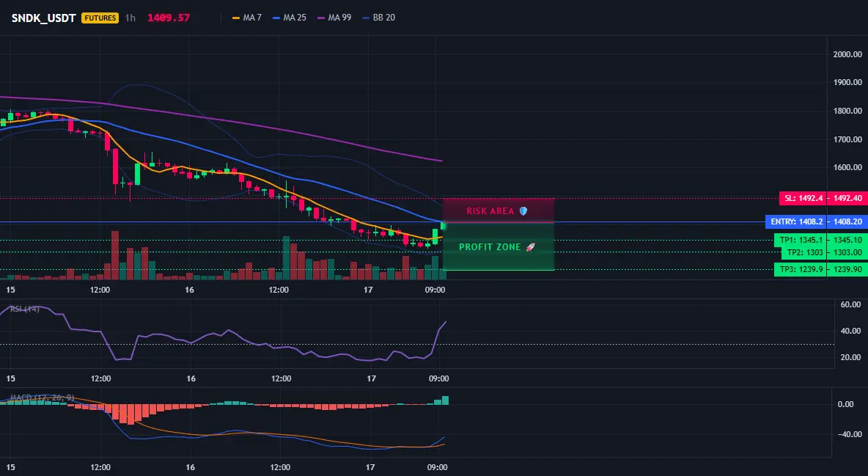The image size is (868, 476).
Task: Click the MACD (12, 26, 9) indicator label
Action: [x=42, y=398]
